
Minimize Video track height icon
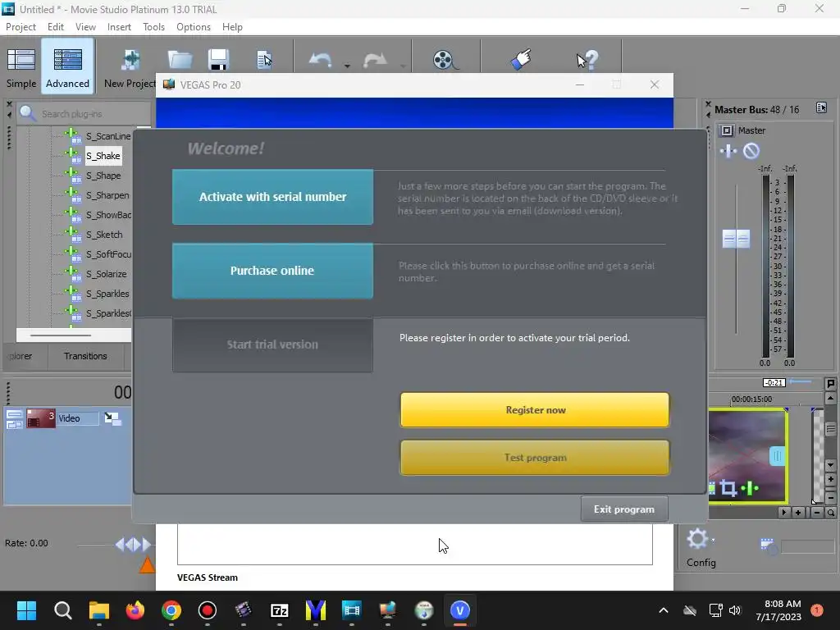click(15, 414)
